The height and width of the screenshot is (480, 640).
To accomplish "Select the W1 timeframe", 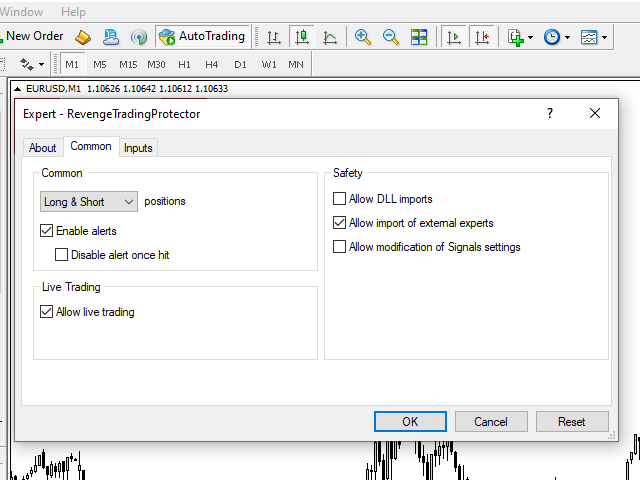I will [269, 64].
